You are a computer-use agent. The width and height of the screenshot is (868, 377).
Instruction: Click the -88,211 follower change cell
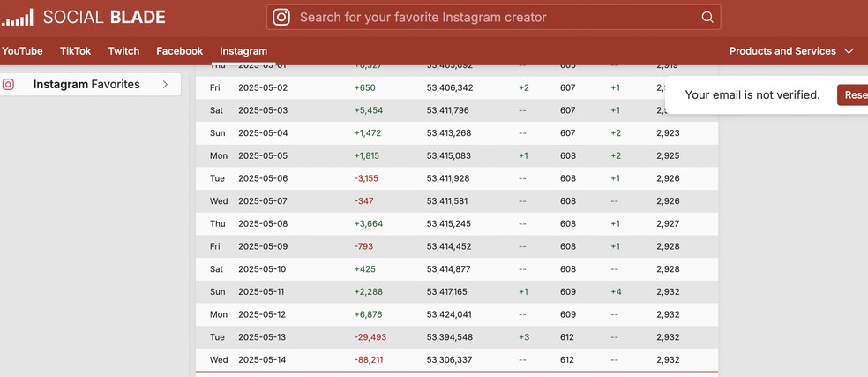tap(370, 359)
